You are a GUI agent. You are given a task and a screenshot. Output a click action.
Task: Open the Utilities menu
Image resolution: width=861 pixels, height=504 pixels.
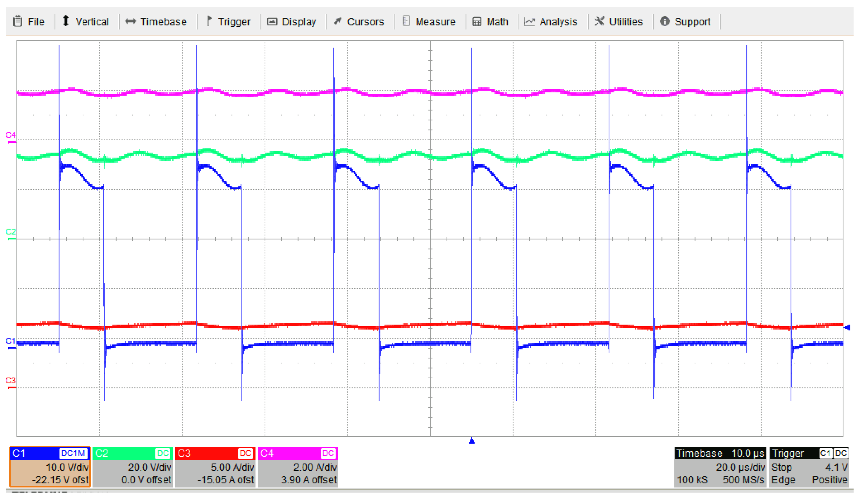click(618, 22)
